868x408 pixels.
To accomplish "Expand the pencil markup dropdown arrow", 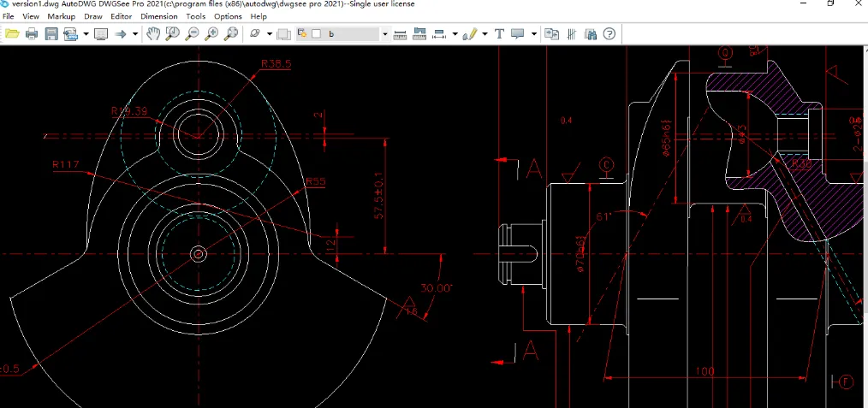I will click(485, 34).
